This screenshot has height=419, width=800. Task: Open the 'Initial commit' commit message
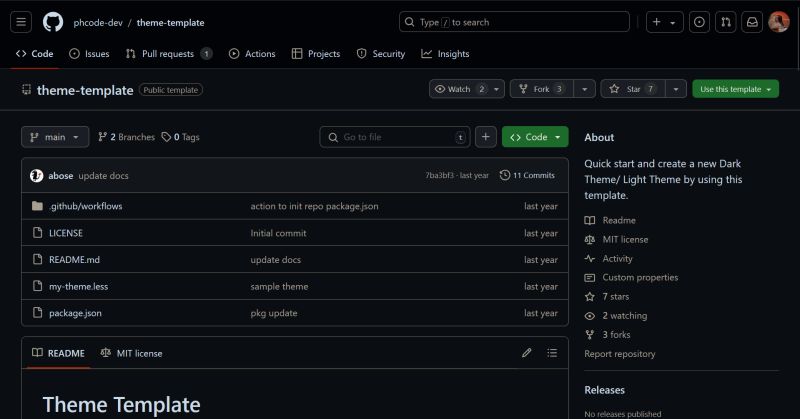278,233
